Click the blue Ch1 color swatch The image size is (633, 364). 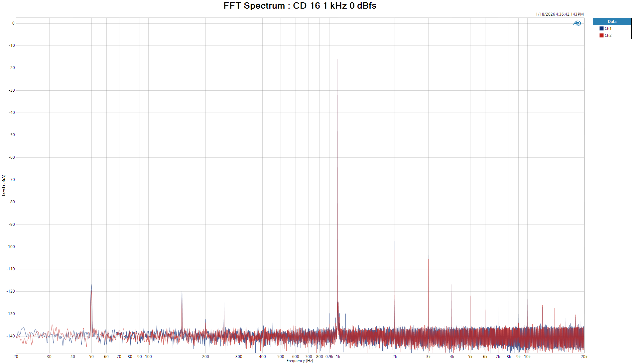[x=601, y=29]
